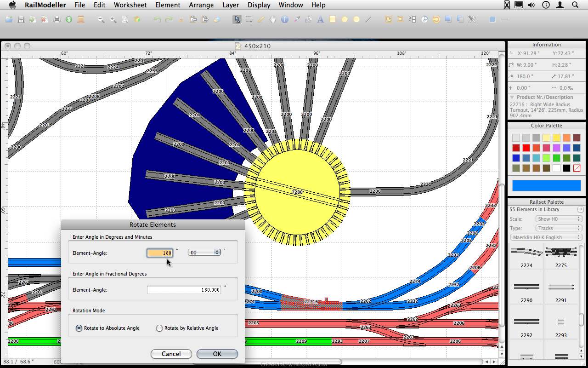Open the RailModeller application menu
This screenshot has width=588, height=368.
pyautogui.click(x=45, y=5)
